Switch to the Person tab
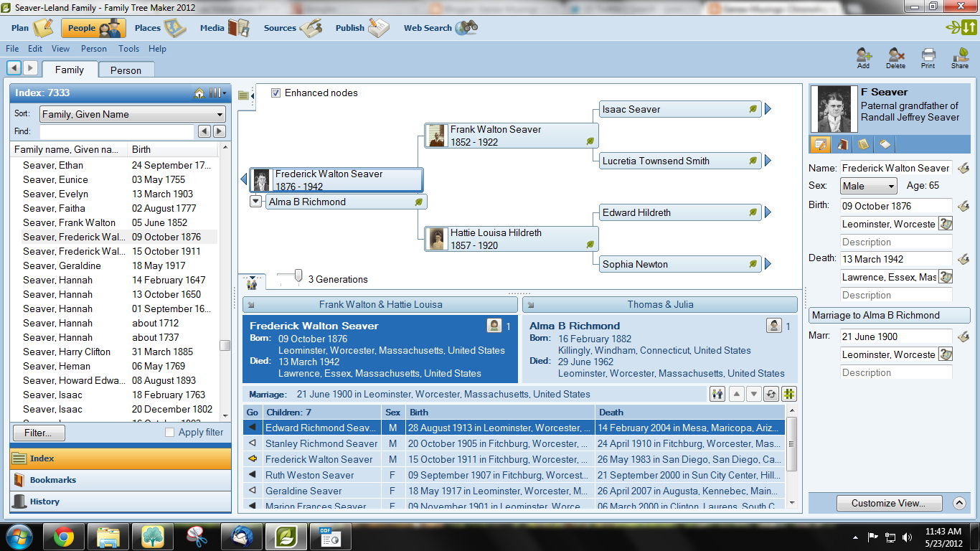 (x=126, y=70)
